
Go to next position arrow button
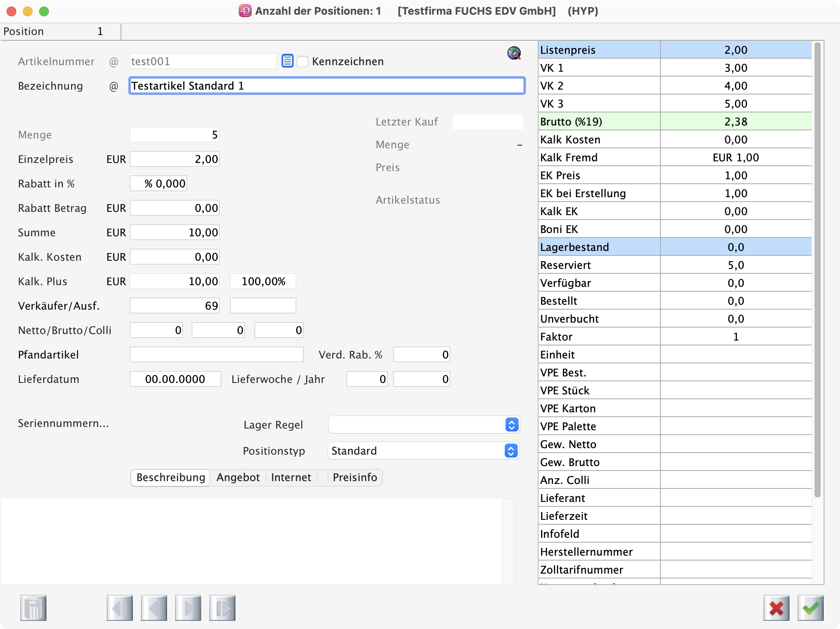click(188, 608)
